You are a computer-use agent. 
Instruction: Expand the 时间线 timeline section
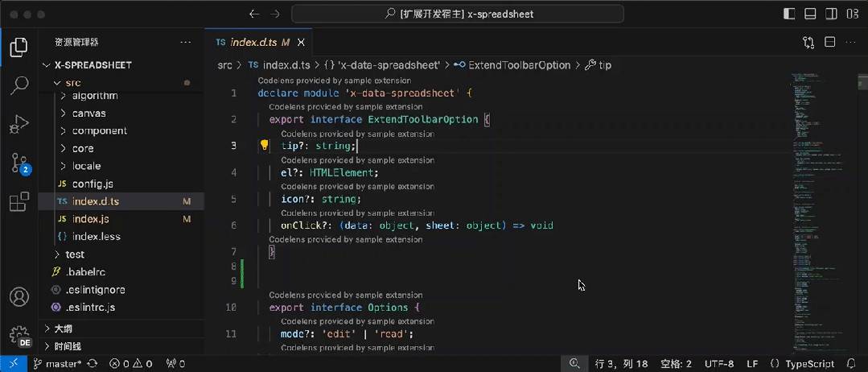(x=121, y=346)
